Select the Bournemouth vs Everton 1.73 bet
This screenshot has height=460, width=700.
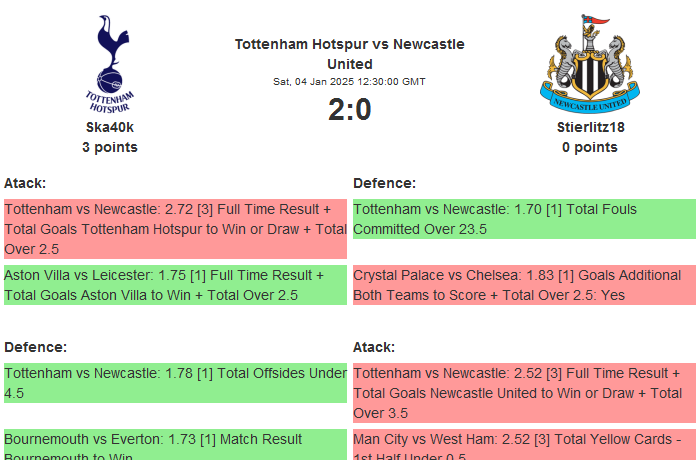(x=175, y=446)
